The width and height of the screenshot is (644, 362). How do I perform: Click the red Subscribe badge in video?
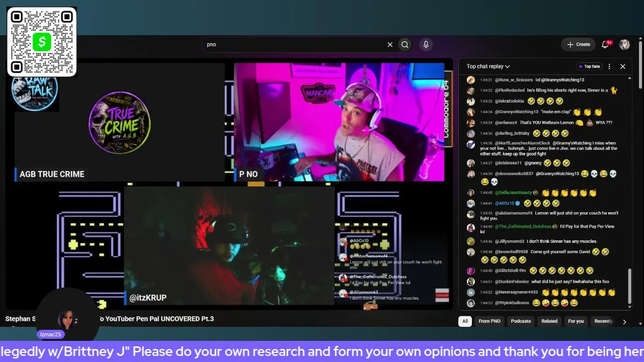[x=442, y=296]
